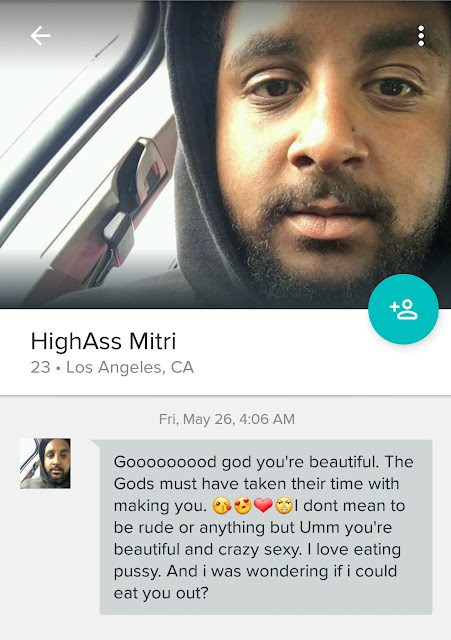Click the red heart emoji in the message
Screen dimensions: 451x640
[x=263, y=506]
